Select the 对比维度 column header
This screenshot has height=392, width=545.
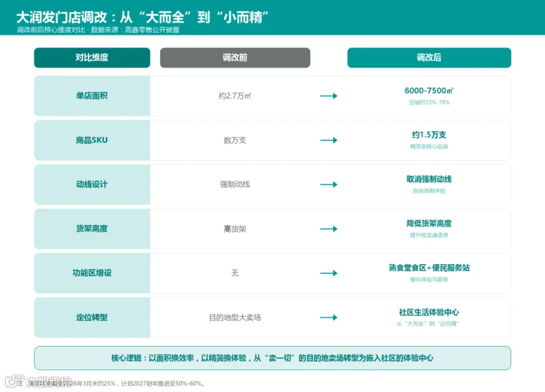coord(92,58)
